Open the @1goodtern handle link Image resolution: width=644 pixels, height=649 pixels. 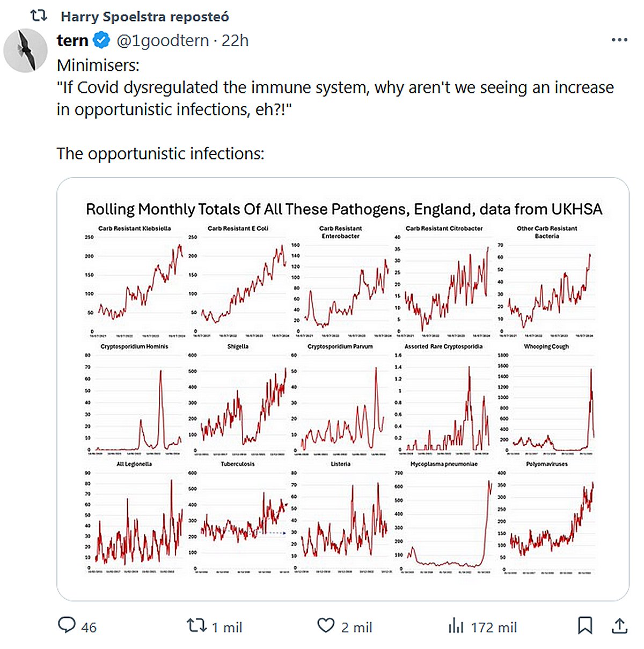(x=163, y=40)
